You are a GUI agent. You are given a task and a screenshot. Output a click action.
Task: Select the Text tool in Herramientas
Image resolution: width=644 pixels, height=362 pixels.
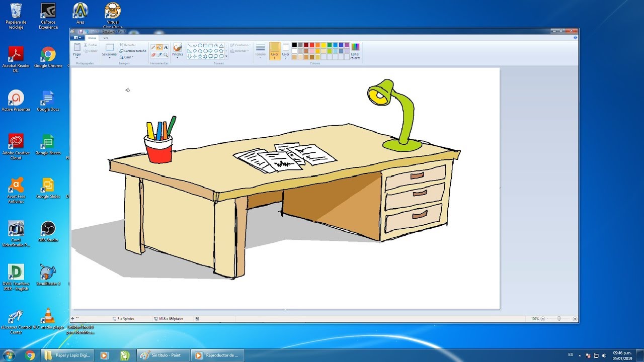(166, 47)
